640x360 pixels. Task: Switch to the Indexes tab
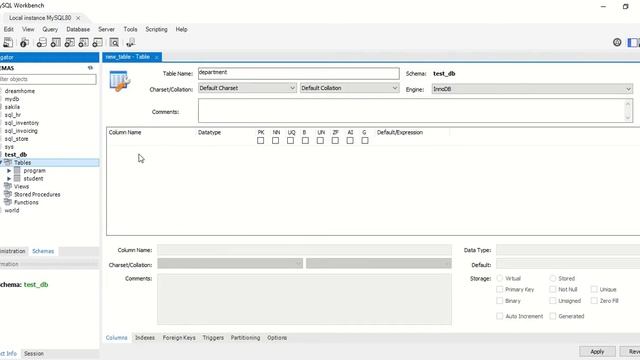tap(145, 338)
